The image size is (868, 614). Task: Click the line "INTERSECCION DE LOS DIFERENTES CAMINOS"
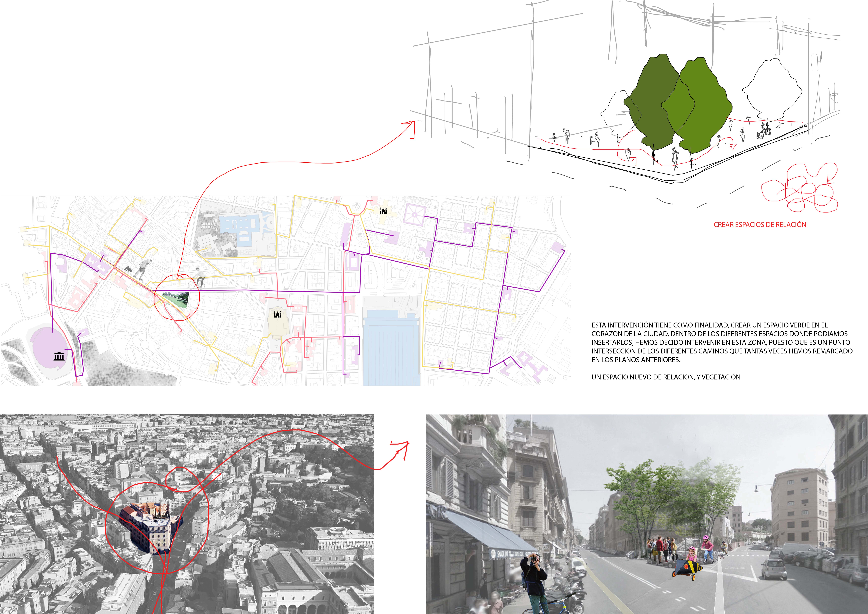click(722, 351)
